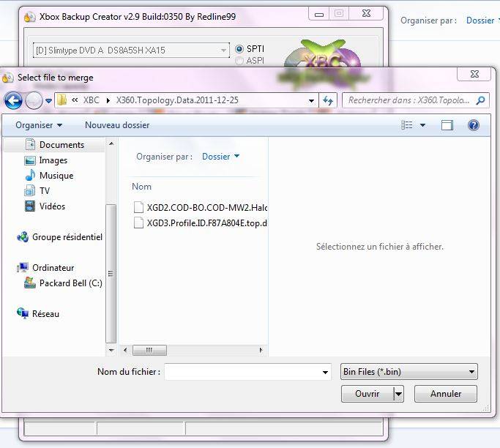
Task: Open the view options dropdown arrow
Action: (x=422, y=125)
